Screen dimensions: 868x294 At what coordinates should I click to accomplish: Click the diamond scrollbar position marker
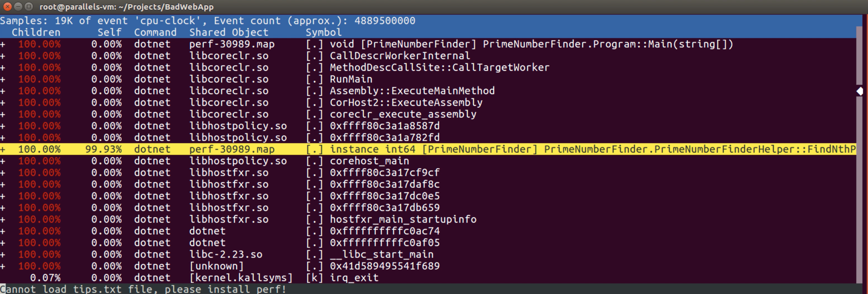coord(860,91)
